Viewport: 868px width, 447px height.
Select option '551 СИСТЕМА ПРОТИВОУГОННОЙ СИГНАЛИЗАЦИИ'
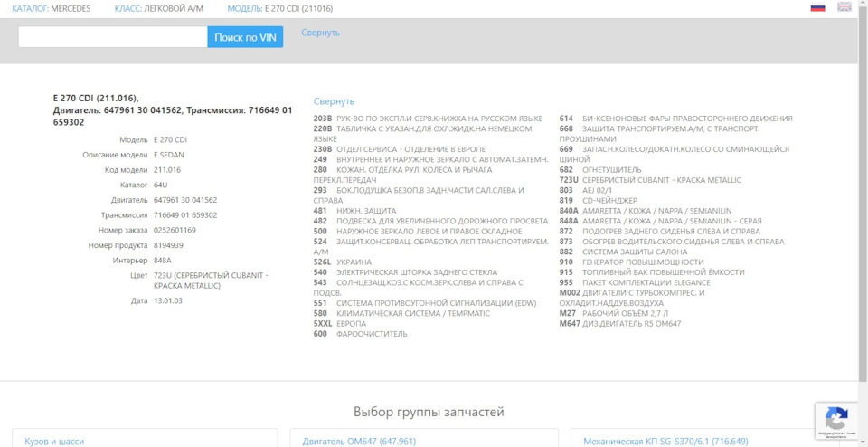coord(425,303)
